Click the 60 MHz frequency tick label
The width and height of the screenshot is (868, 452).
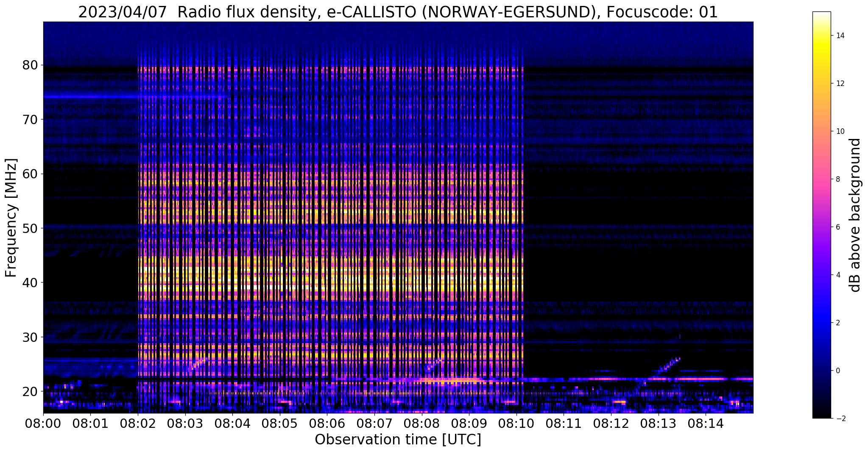tap(31, 174)
